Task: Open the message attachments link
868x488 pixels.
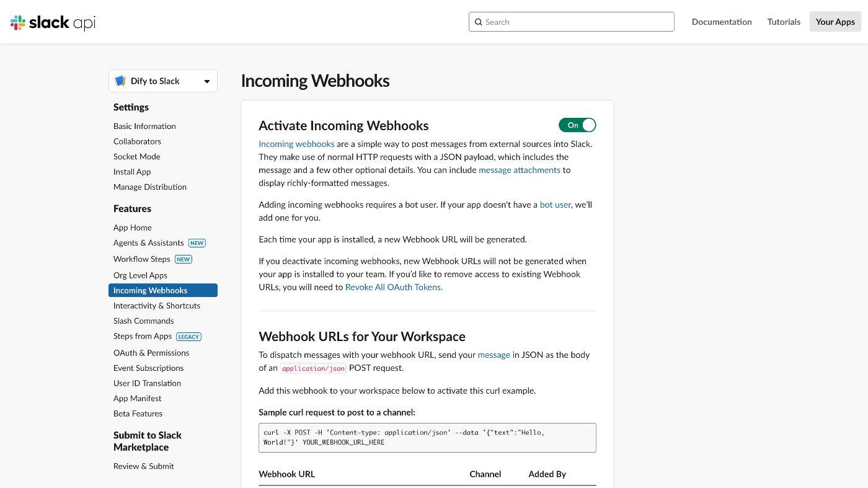Action: coord(520,170)
